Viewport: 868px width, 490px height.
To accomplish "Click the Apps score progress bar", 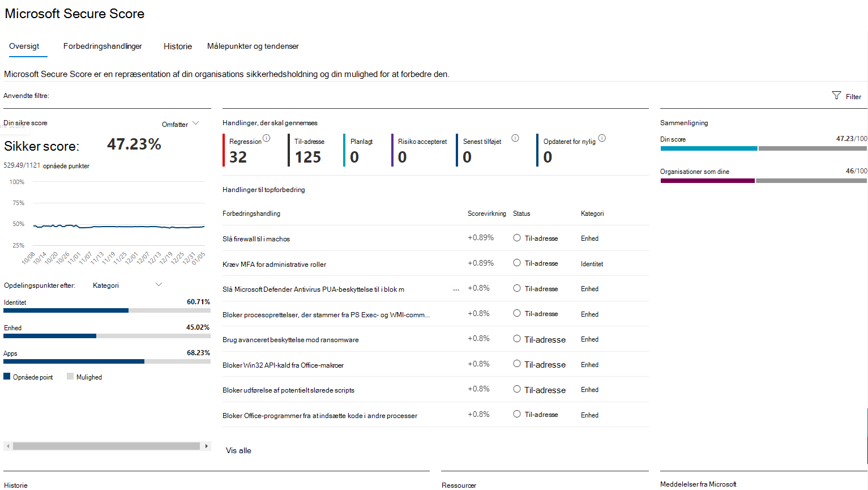I will pos(107,361).
